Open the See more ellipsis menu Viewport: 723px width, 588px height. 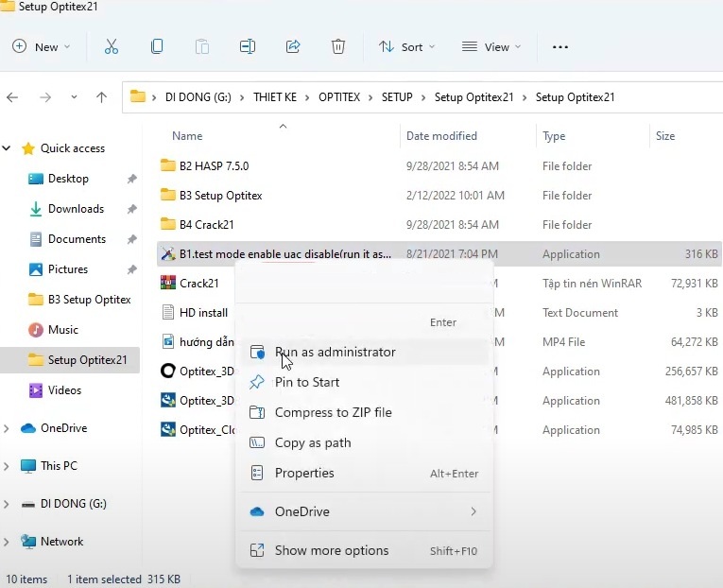tap(560, 46)
